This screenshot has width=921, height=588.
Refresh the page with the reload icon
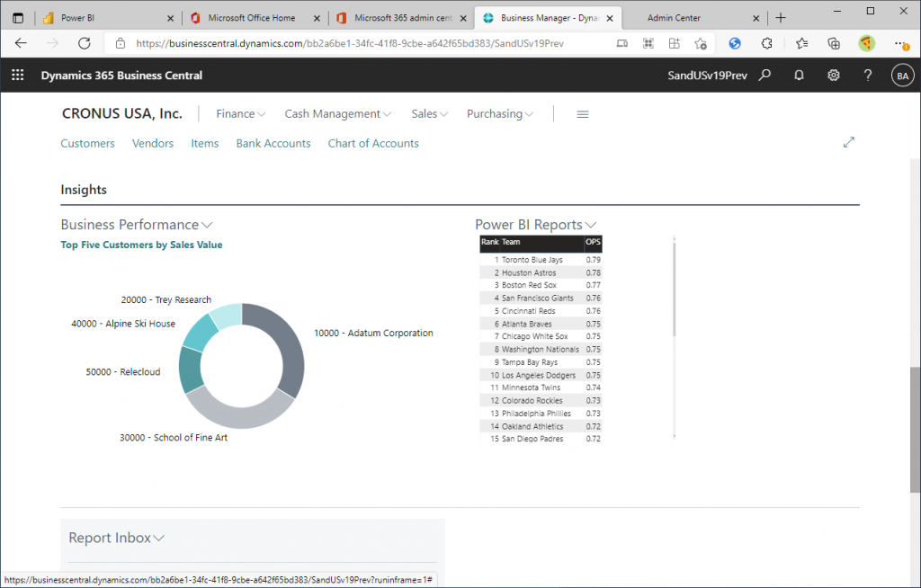[85, 43]
